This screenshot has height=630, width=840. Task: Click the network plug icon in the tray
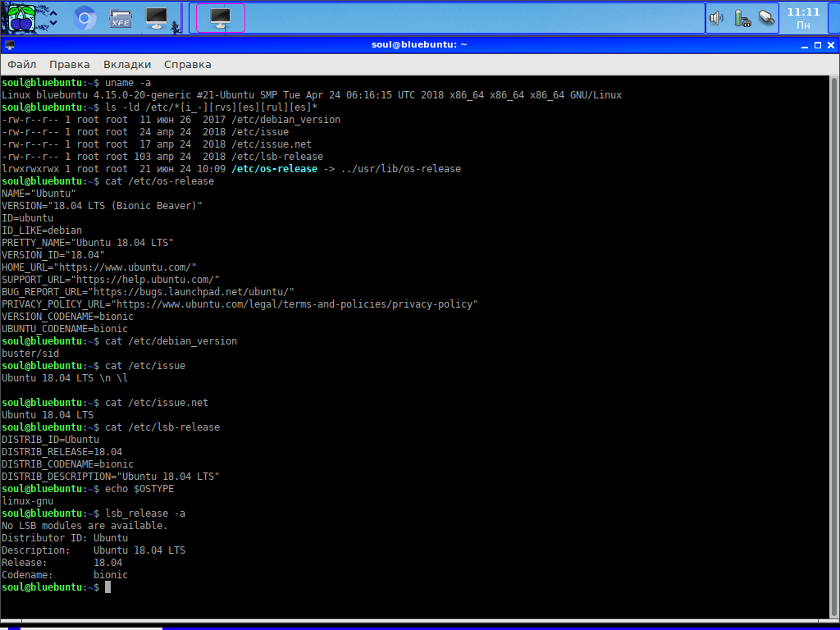click(767, 18)
